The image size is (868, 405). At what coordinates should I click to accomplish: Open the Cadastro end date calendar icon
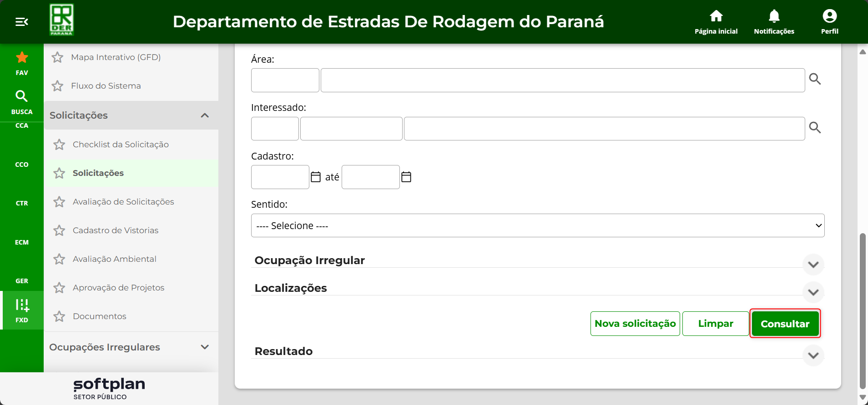click(x=406, y=177)
